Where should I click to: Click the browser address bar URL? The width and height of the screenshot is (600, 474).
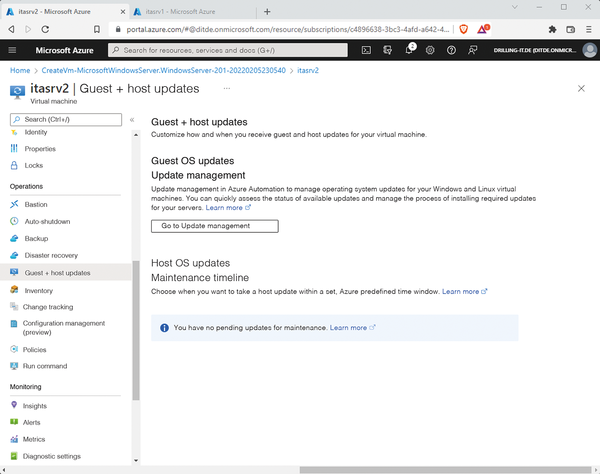click(288, 29)
